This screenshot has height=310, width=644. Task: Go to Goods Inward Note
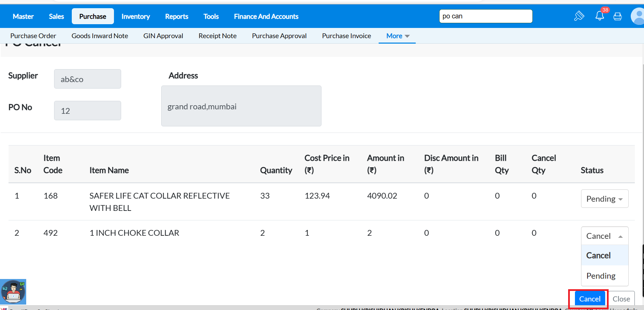pos(100,36)
